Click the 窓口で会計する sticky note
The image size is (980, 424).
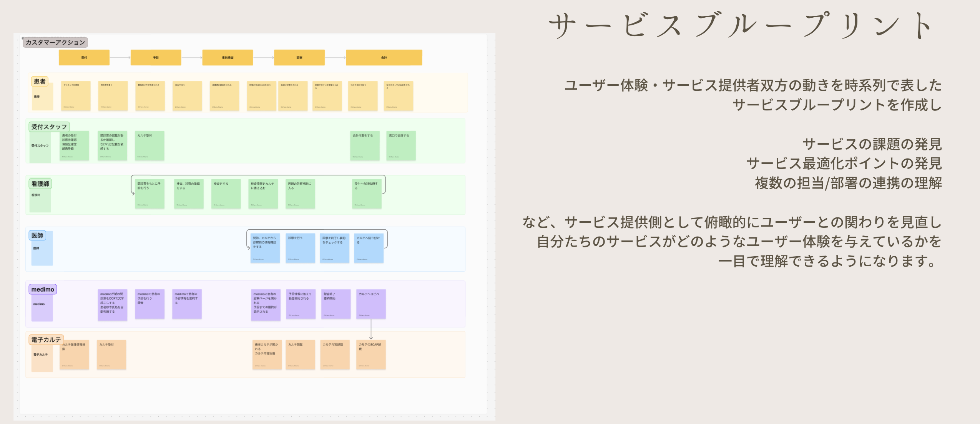click(401, 145)
